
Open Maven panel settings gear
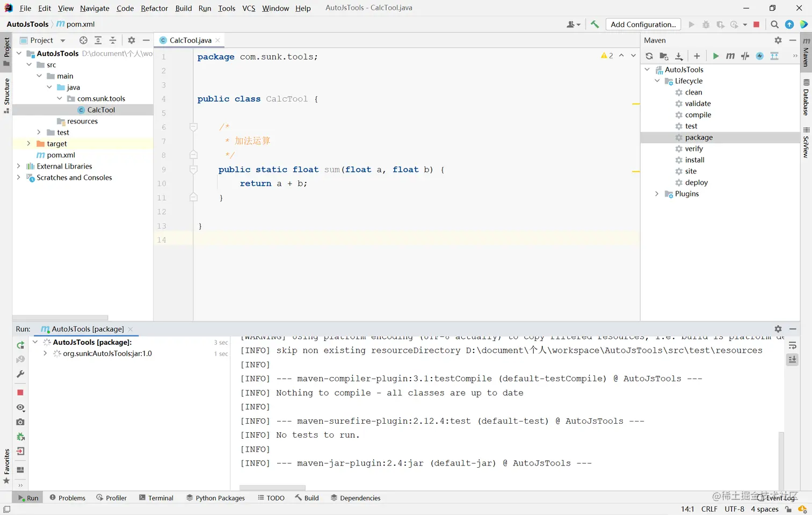click(x=778, y=40)
